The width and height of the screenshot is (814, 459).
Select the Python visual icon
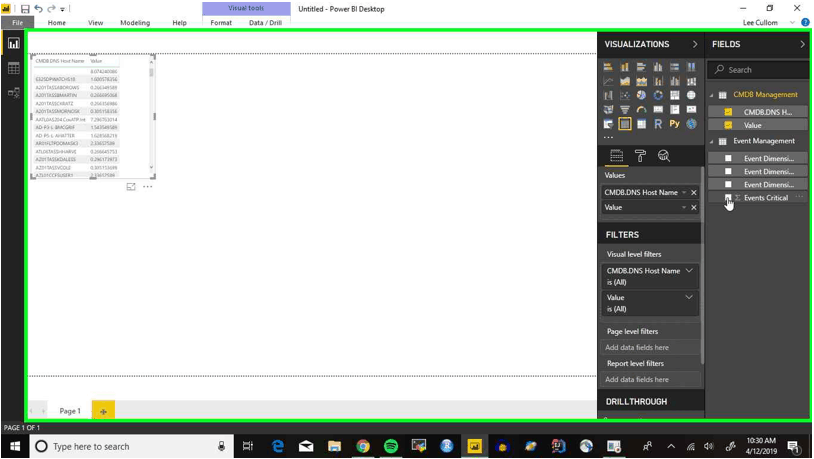[674, 124]
